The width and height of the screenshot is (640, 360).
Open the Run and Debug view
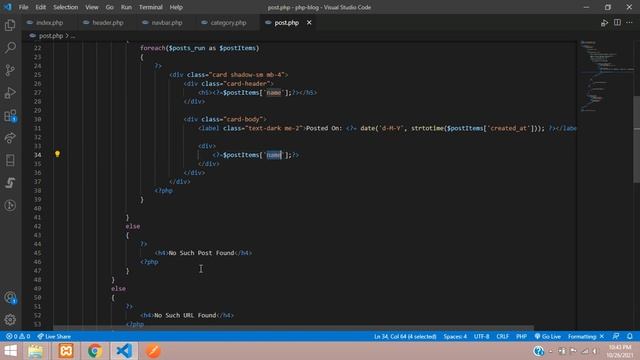tap(10, 93)
